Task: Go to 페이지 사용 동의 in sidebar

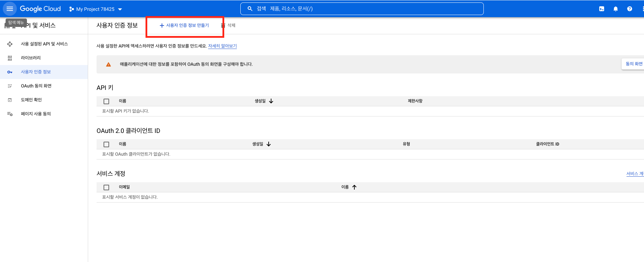Action: (36, 114)
